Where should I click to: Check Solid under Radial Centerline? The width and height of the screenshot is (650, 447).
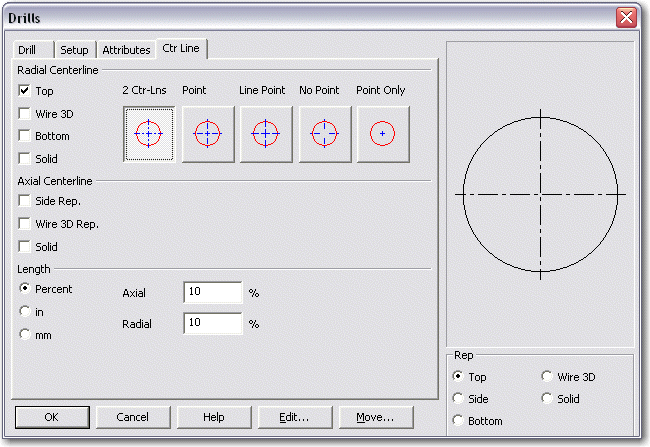click(24, 158)
